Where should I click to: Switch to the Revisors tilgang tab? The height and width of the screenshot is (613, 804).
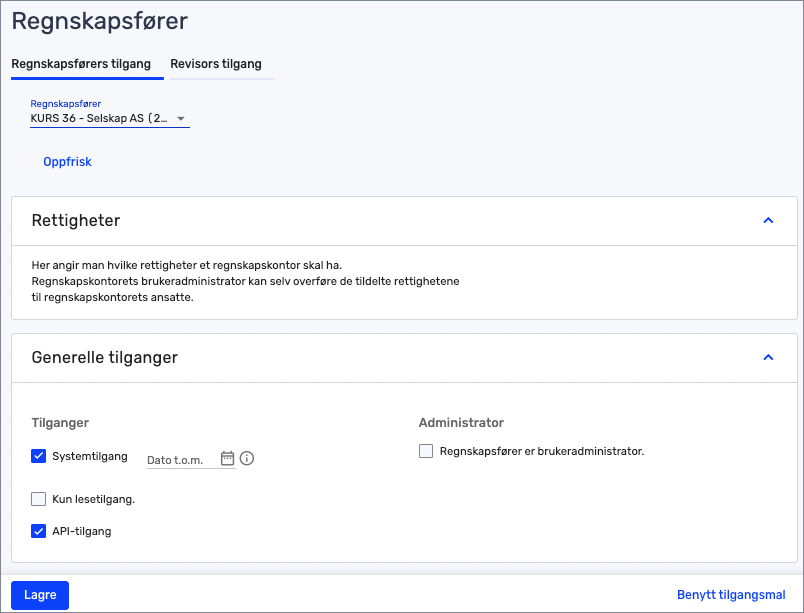[x=216, y=64]
